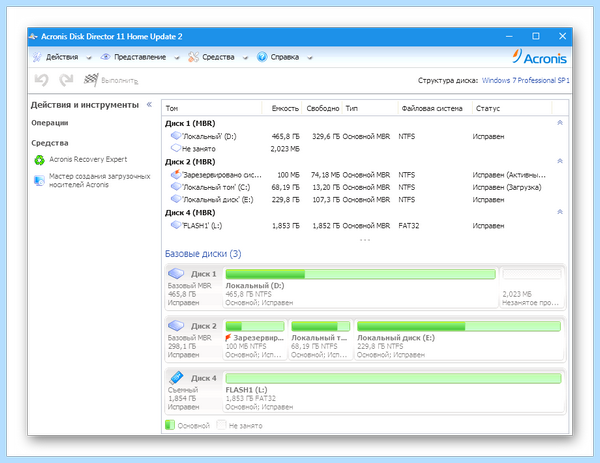Expand dropdown arrow next to Действия
Viewport: 600px width, 463px height.
click(x=89, y=58)
